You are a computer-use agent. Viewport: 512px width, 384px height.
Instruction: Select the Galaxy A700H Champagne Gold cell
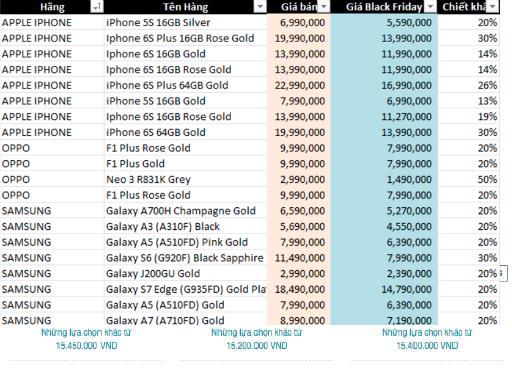[x=186, y=211]
